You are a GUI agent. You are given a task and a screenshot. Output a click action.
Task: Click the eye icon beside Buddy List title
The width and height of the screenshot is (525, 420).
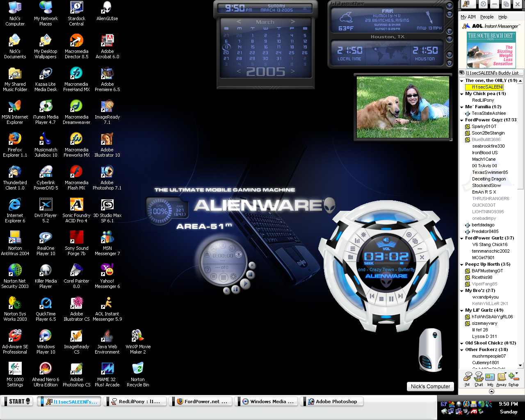462,73
